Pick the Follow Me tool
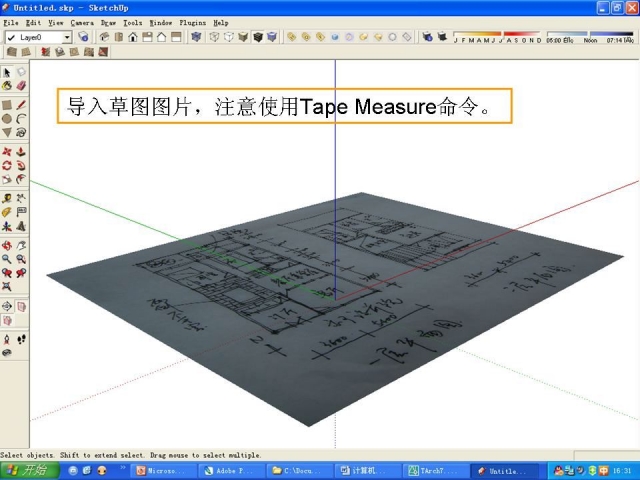The image size is (640, 480). click(21, 165)
